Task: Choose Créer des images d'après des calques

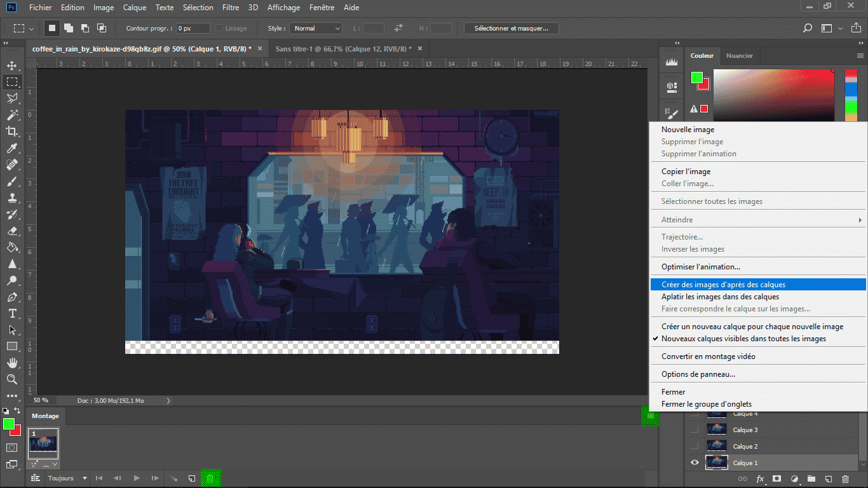Action: coord(723,285)
